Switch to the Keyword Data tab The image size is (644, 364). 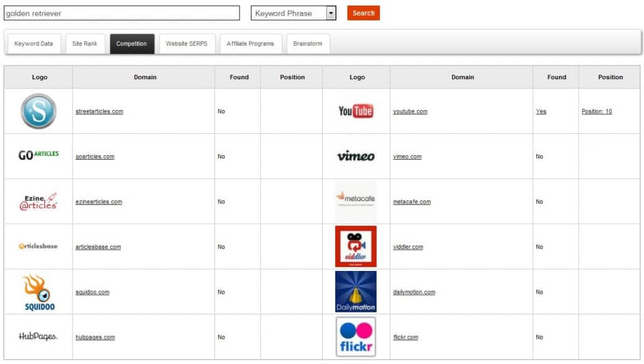point(34,43)
